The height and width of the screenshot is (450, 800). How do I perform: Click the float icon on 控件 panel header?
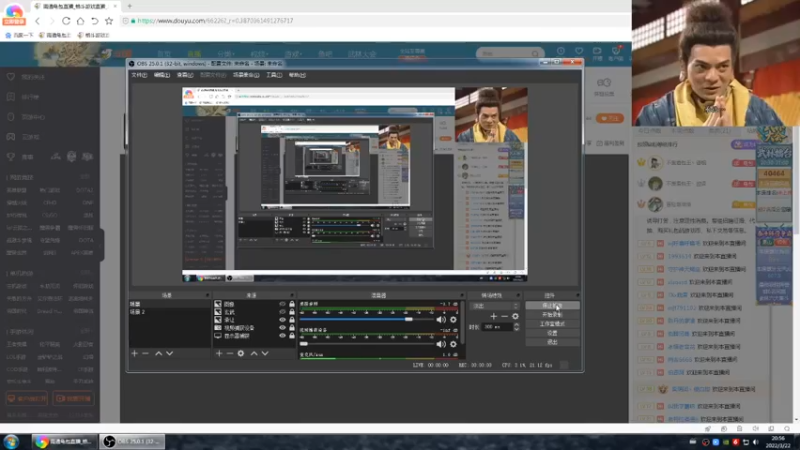pyautogui.click(x=578, y=295)
